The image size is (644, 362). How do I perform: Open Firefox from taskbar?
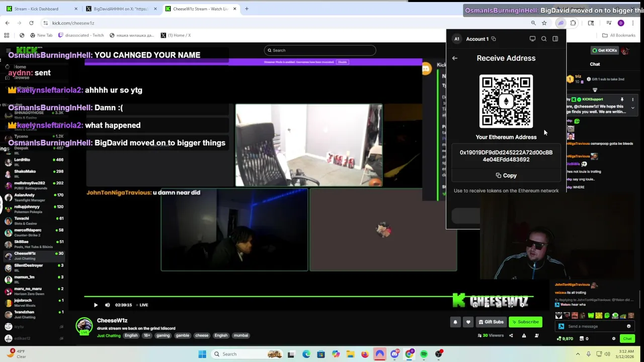click(365, 354)
